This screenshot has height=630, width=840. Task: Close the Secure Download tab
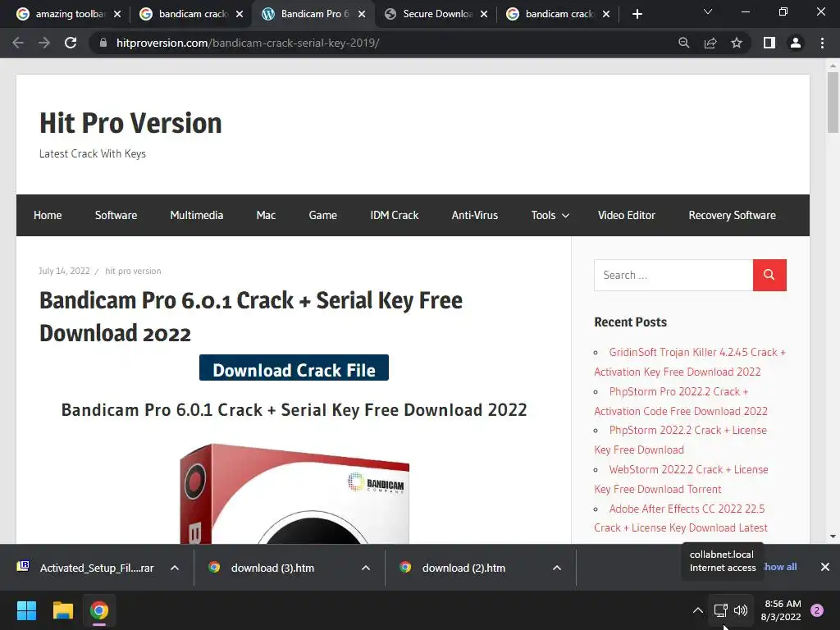tap(484, 14)
